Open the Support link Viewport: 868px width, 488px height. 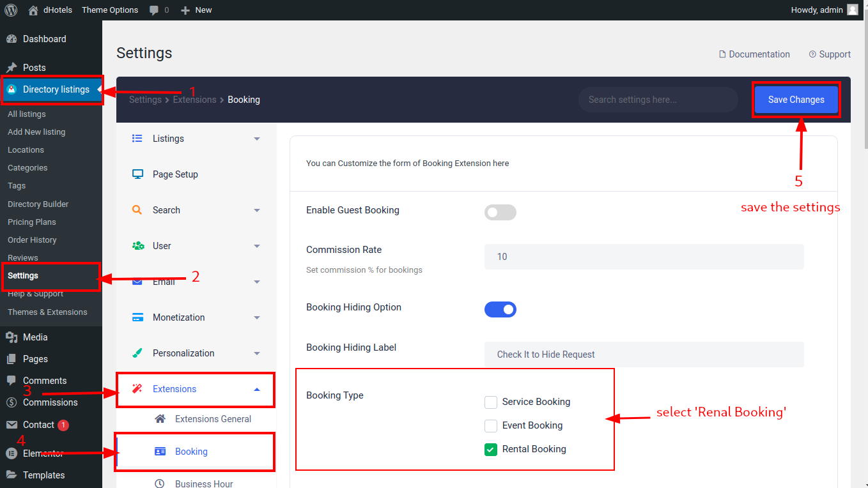[x=830, y=54]
